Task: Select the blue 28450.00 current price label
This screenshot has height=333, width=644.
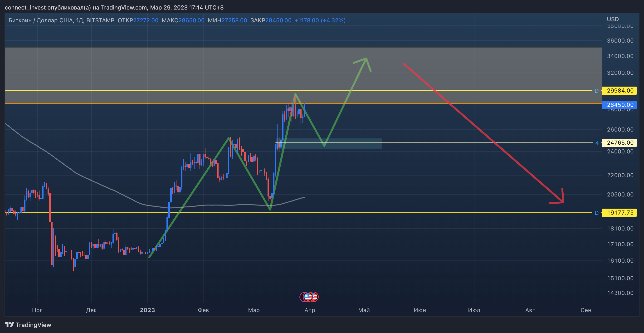Action: click(x=620, y=105)
